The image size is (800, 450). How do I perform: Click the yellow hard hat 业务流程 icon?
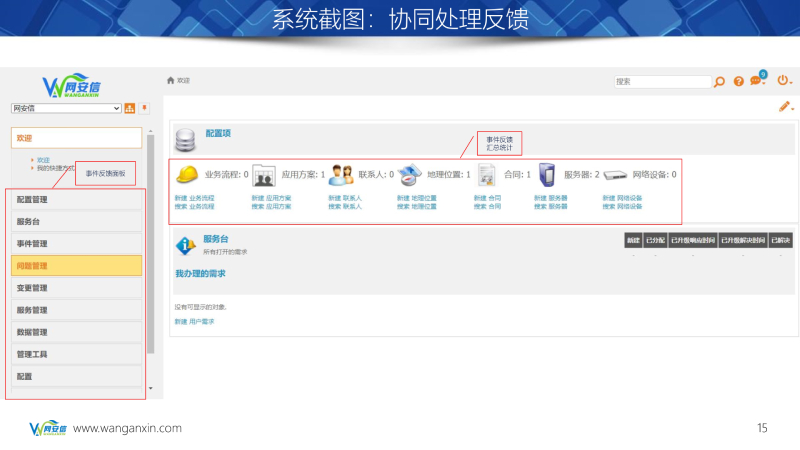tap(187, 174)
